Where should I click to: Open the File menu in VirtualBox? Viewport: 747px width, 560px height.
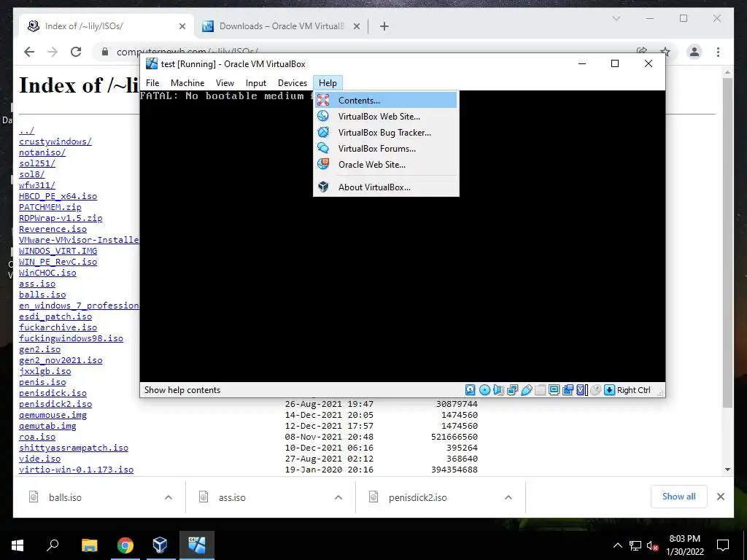coord(152,83)
